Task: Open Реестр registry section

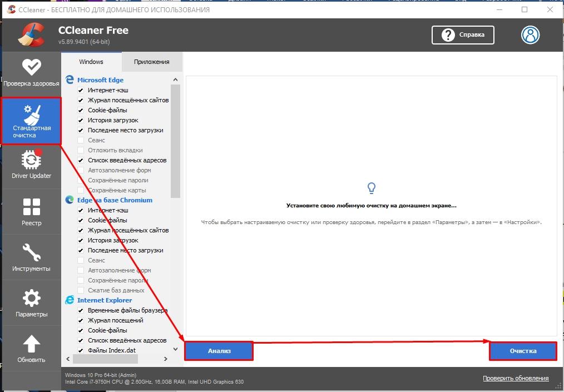Action: (31, 211)
